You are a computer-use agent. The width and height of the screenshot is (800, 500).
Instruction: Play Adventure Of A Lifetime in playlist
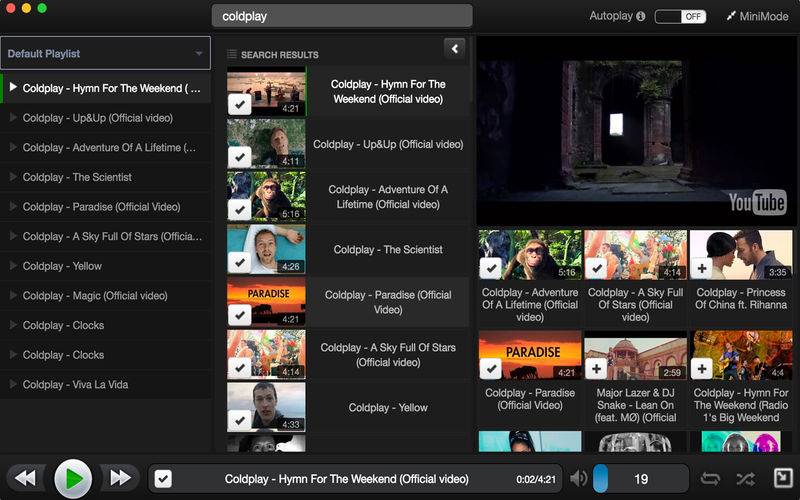[106, 147]
